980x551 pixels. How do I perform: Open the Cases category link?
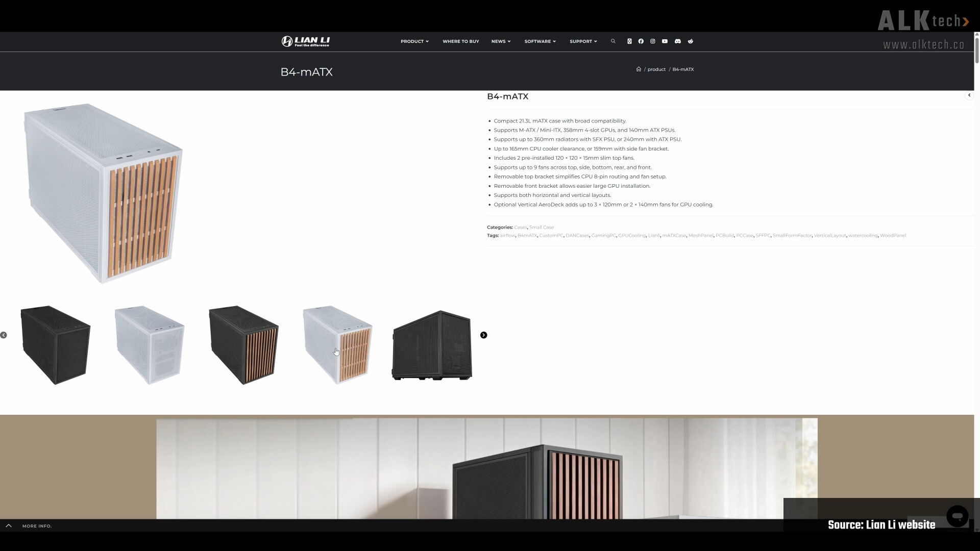[x=520, y=228]
